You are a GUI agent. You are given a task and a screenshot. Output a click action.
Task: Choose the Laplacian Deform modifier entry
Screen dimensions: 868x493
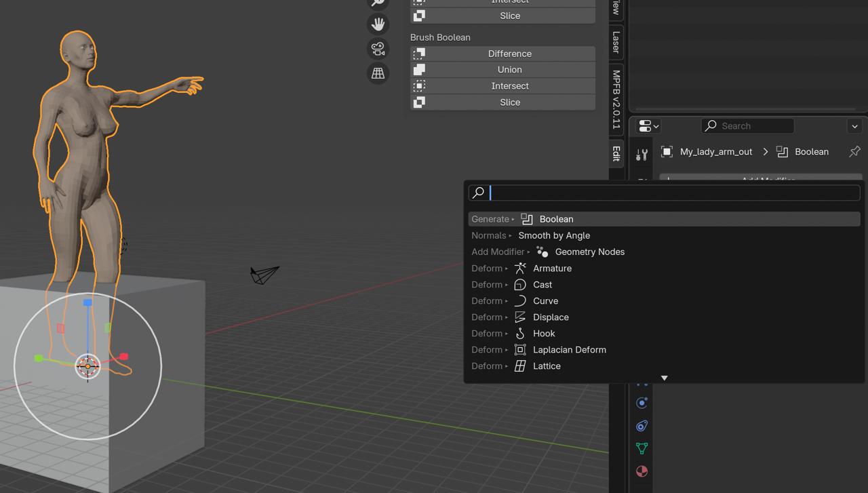click(569, 350)
